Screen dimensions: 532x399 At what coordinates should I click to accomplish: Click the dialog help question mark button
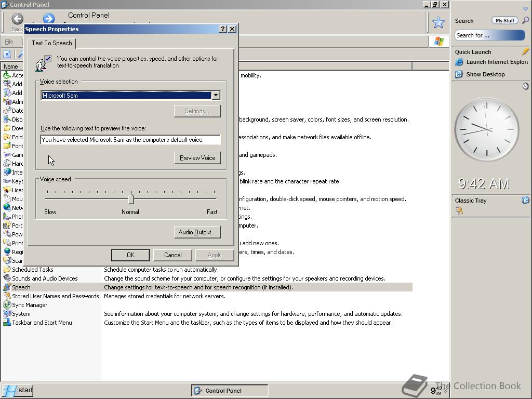pyautogui.click(x=222, y=29)
